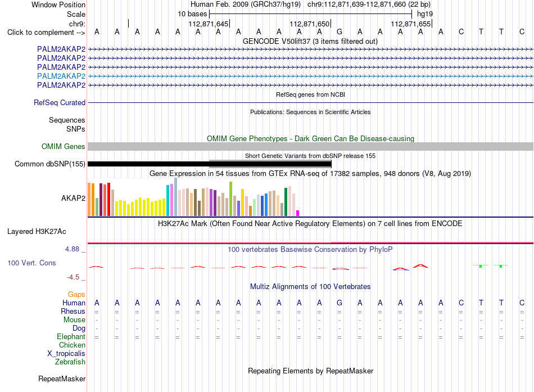This screenshot has height=392, width=534.
Task: Click the 112,871,655 ruler coordinate
Action: point(411,24)
